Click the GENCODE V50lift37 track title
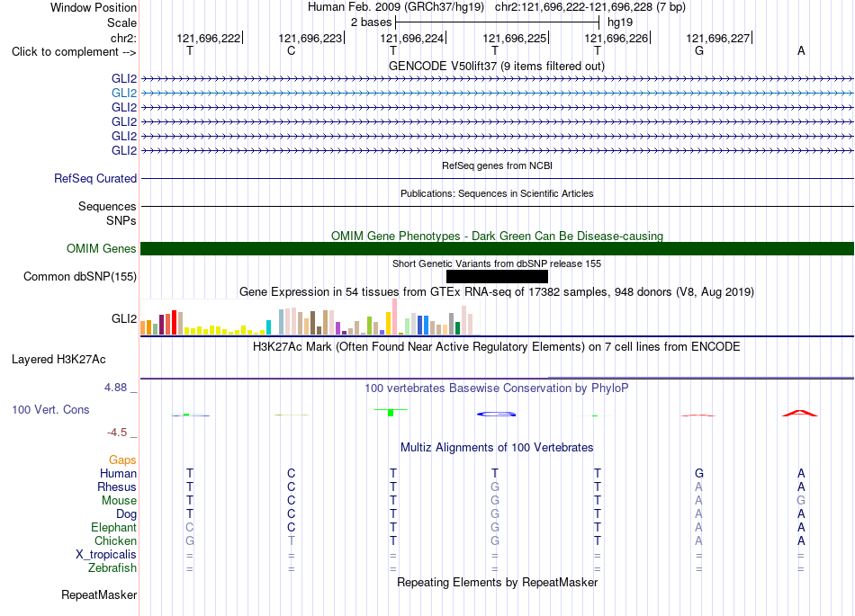 496,67
